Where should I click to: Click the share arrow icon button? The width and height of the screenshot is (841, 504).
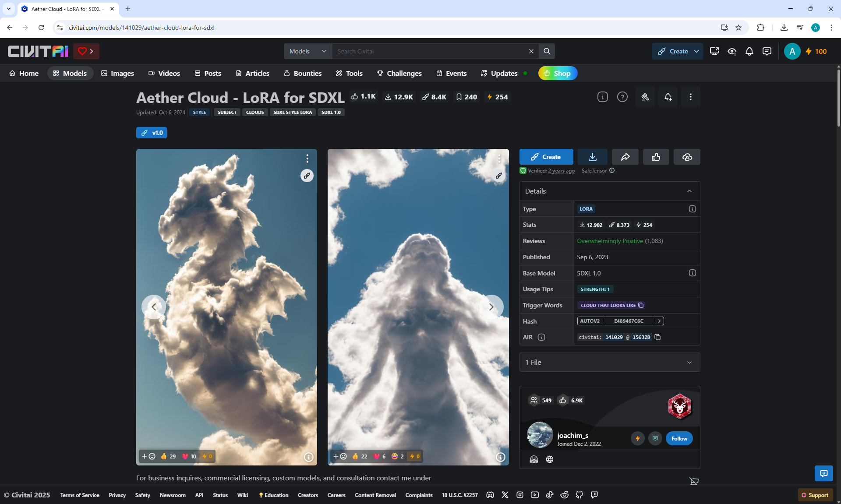625,157
